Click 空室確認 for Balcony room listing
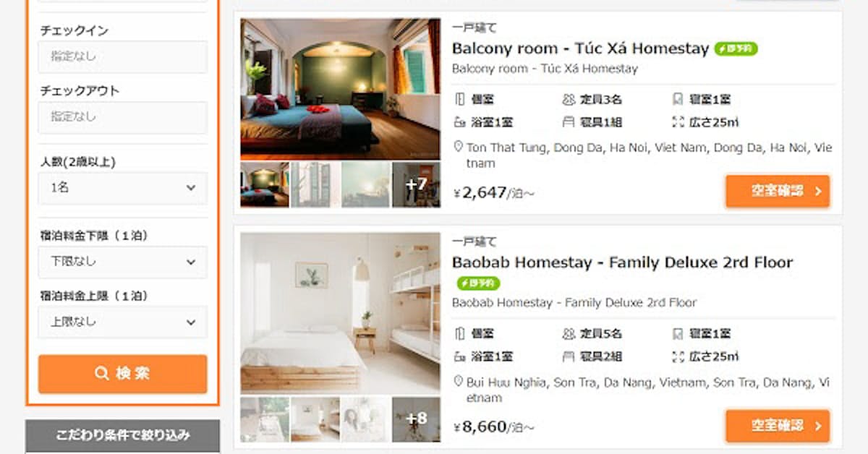Image resolution: width=868 pixels, height=454 pixels. click(778, 192)
